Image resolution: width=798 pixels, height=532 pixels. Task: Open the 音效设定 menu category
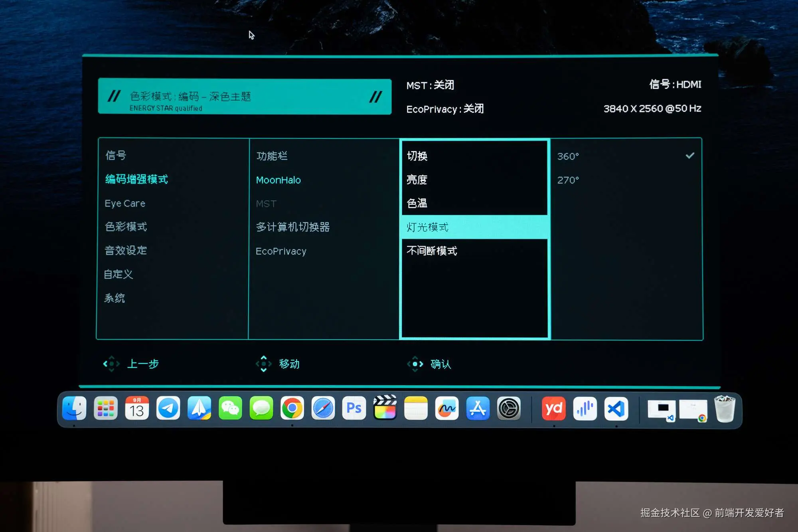[126, 251]
